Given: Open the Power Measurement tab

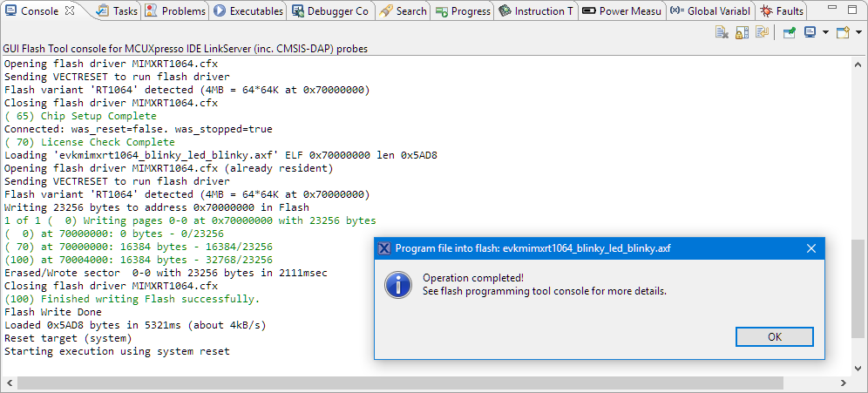Looking at the screenshot, I should tap(622, 11).
